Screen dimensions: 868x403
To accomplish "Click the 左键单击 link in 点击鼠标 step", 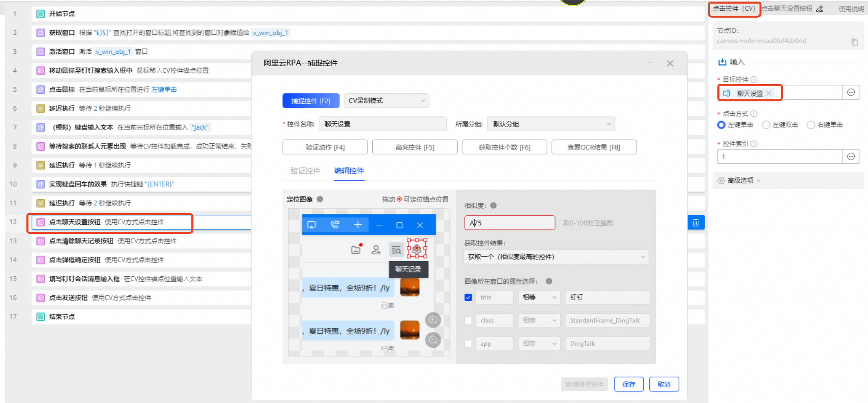I will 164,89.
